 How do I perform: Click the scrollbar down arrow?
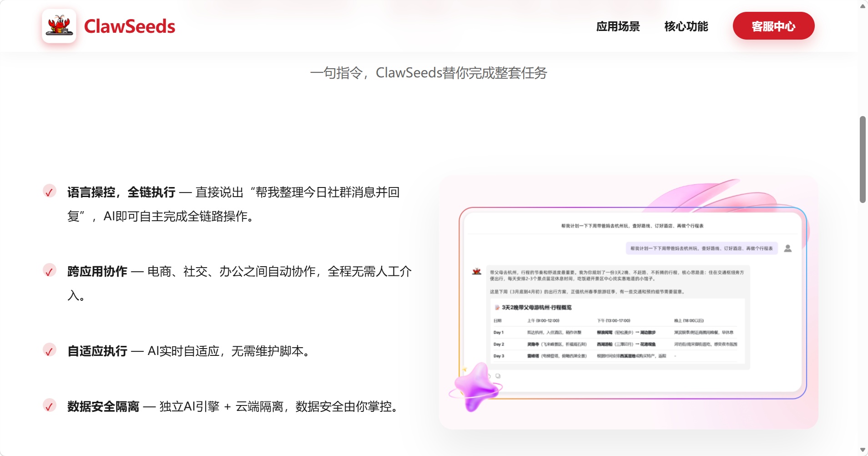[863, 450]
